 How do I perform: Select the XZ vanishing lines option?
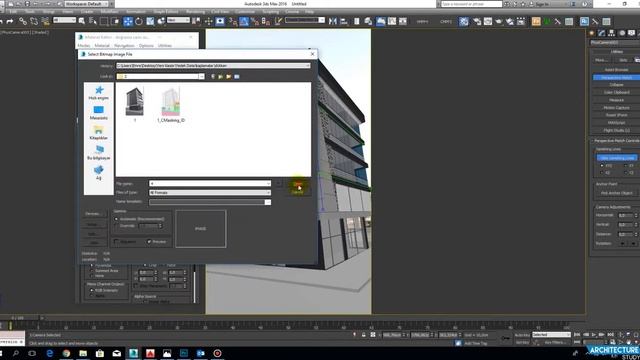(602, 173)
